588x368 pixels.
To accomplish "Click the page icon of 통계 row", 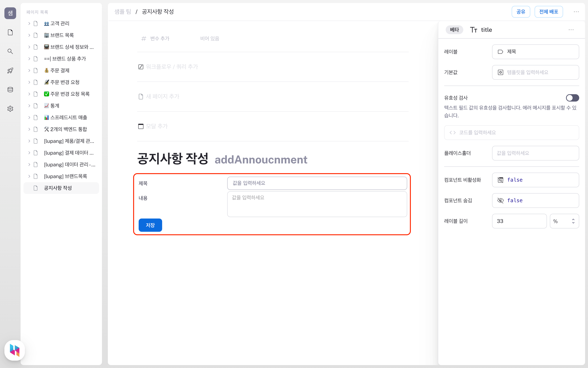I will (35, 106).
